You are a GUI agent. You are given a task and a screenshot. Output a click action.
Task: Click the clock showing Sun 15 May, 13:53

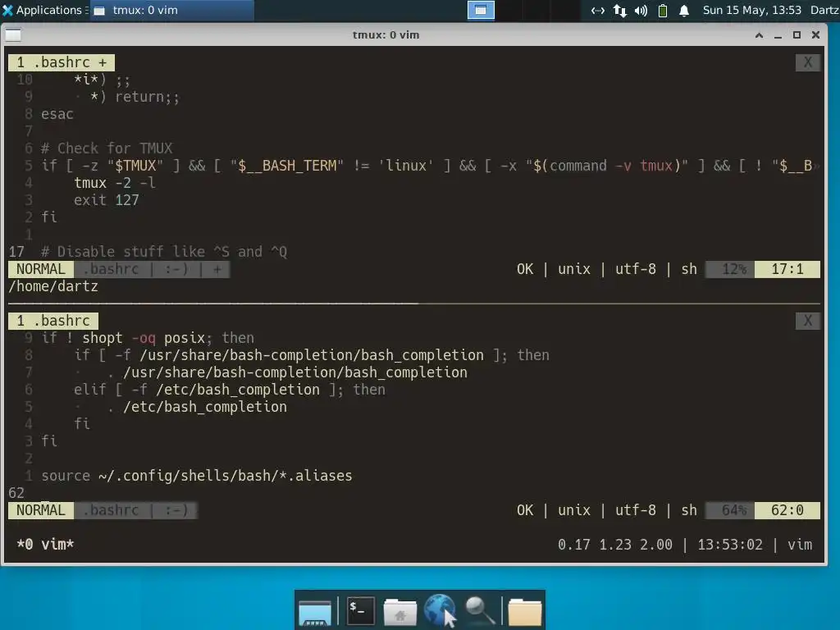751,10
